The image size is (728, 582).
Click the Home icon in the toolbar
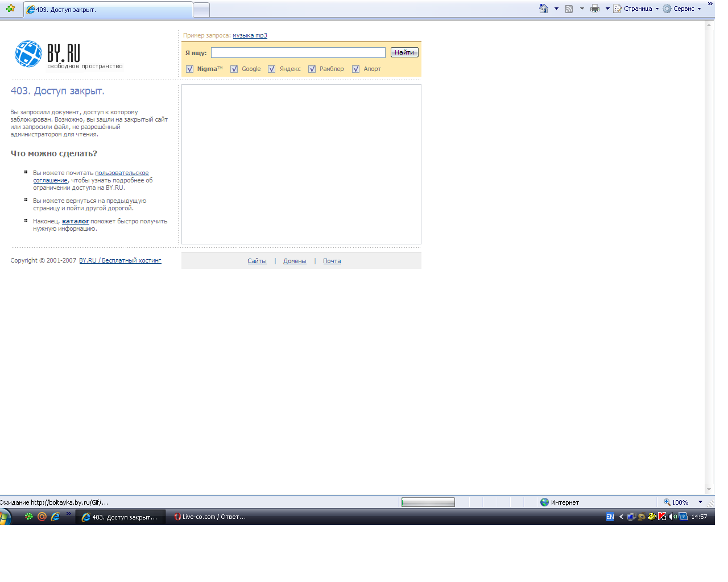click(x=544, y=9)
